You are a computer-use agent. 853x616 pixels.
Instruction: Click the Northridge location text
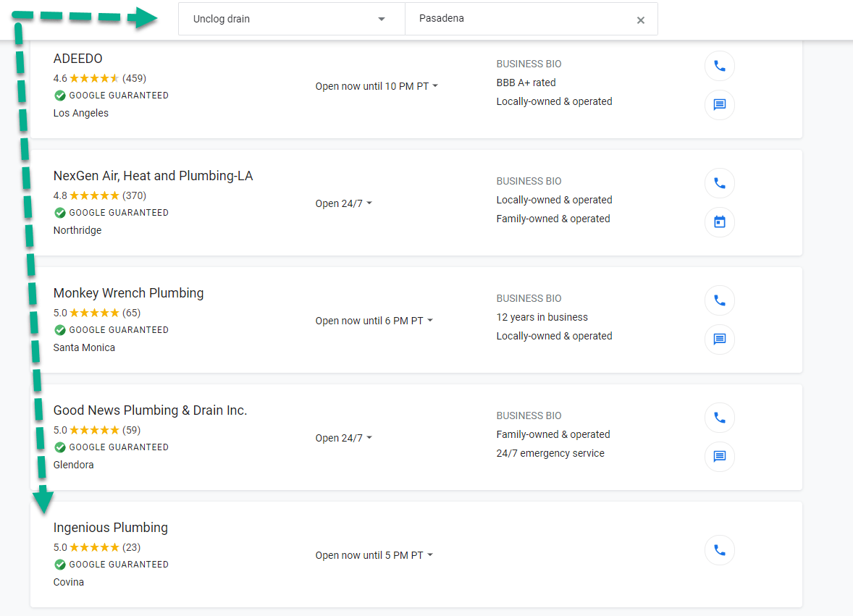[77, 230]
